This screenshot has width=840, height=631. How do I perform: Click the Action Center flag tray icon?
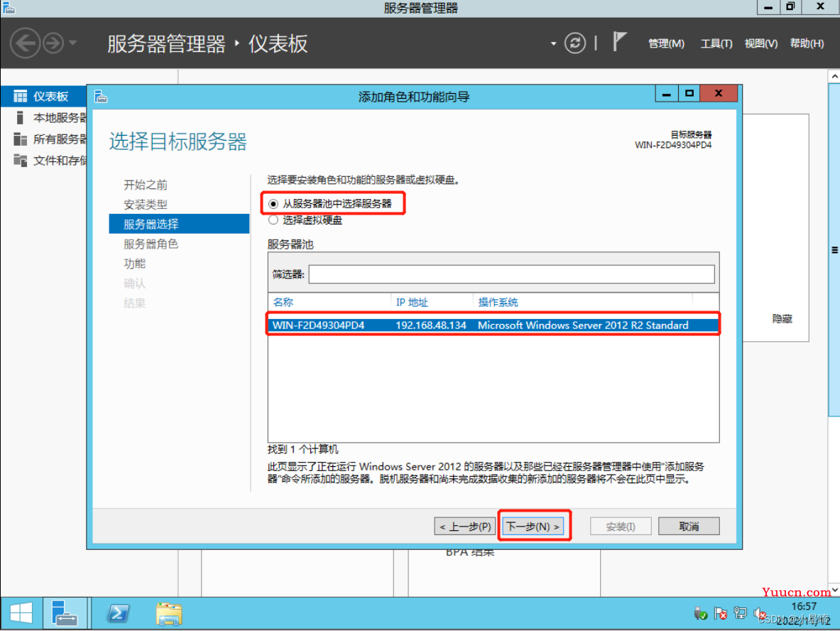click(721, 613)
